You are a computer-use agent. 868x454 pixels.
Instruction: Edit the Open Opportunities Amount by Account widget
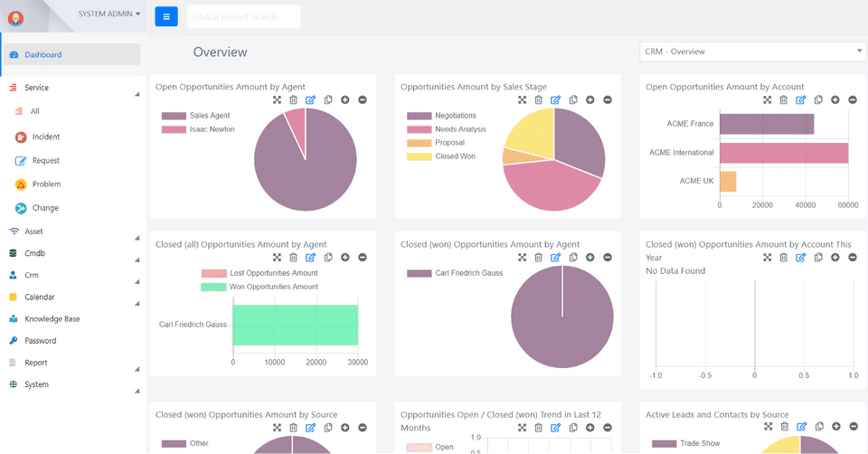pos(800,99)
